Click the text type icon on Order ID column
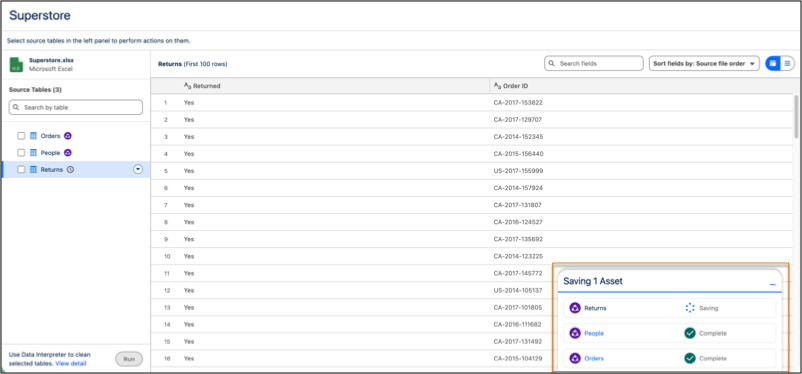802x374 pixels. (x=497, y=86)
